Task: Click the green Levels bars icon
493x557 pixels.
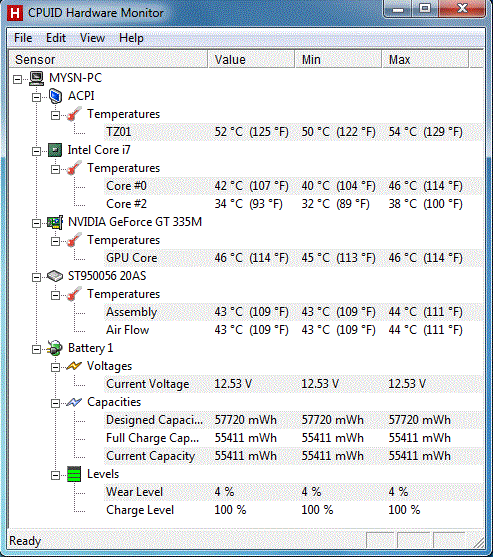Action: [74, 474]
